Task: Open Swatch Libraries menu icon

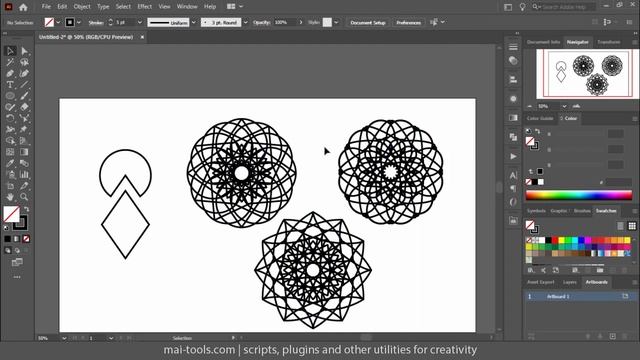Action: [x=531, y=270]
